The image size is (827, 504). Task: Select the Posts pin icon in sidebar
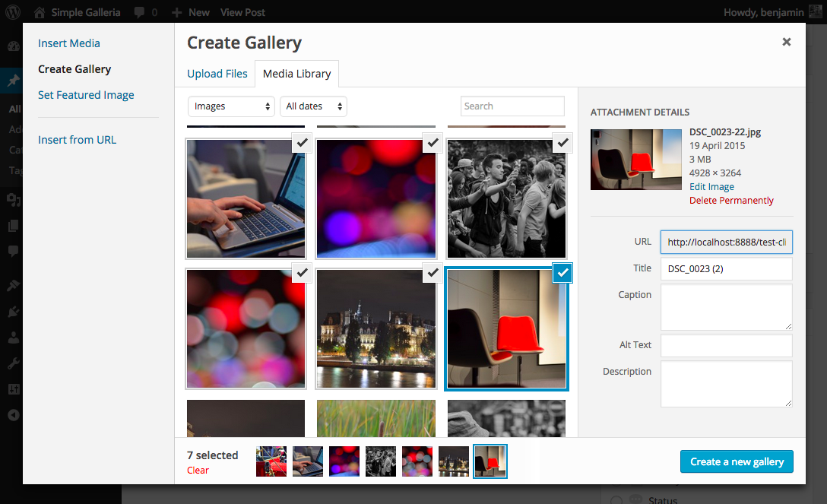13,80
